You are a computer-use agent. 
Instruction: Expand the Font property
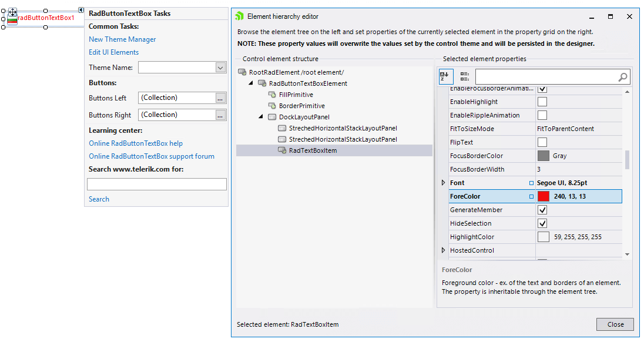click(443, 183)
